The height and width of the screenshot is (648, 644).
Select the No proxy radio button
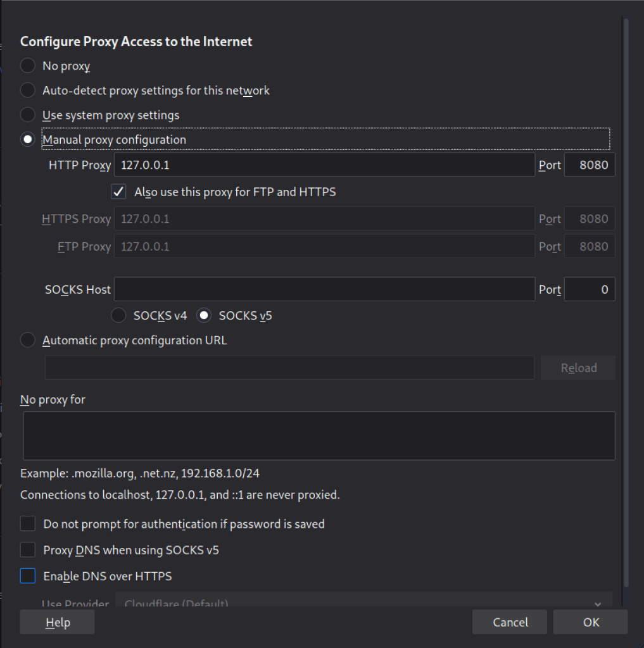click(x=28, y=66)
